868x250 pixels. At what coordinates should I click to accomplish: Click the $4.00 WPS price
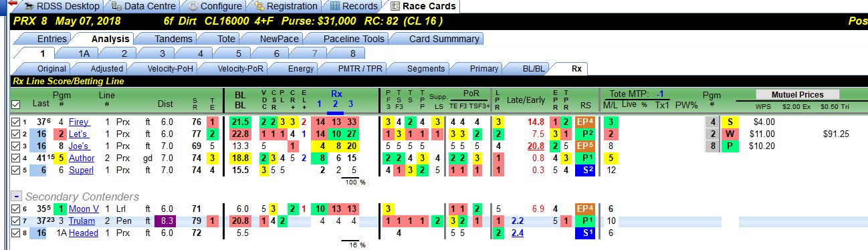coord(763,122)
